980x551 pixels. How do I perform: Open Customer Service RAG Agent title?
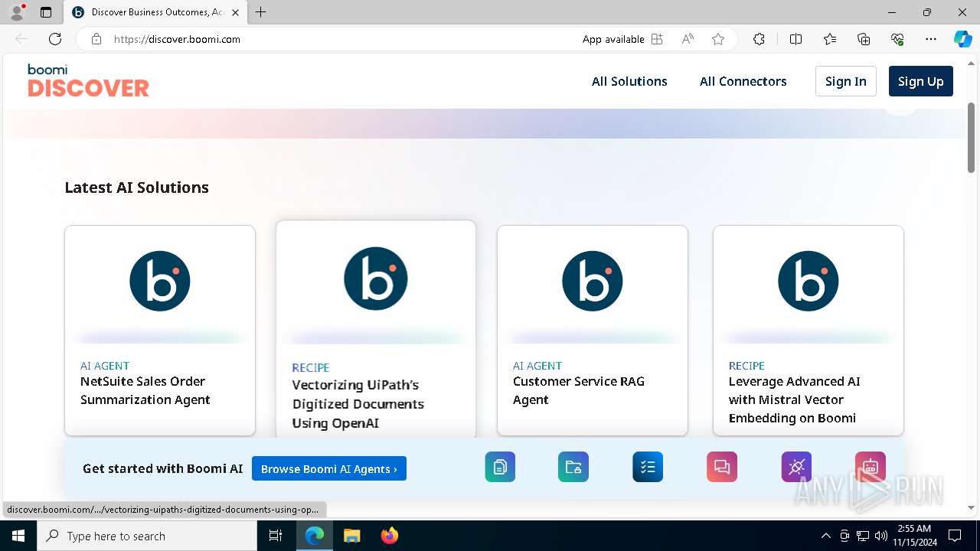pyautogui.click(x=579, y=390)
